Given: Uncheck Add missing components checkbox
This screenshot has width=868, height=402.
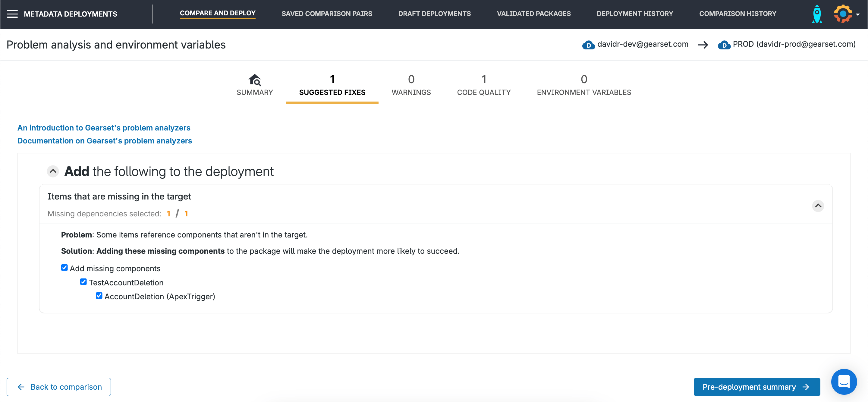Looking at the screenshot, I should [64, 268].
